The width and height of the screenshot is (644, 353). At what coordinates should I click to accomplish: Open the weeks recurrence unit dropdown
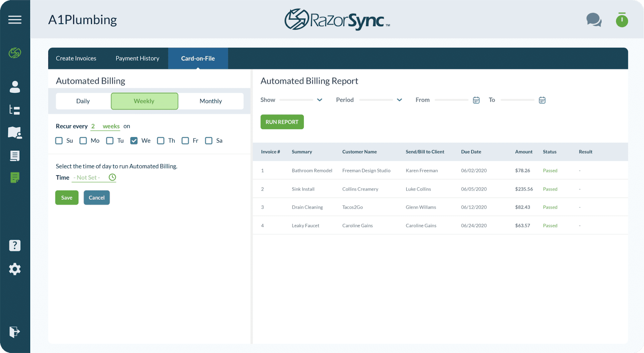111,126
